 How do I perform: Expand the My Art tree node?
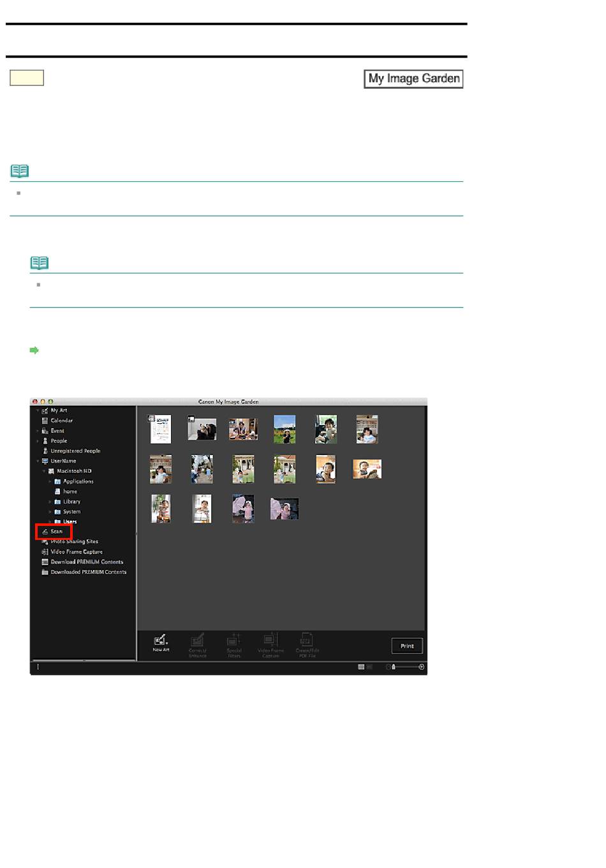tap(38, 411)
